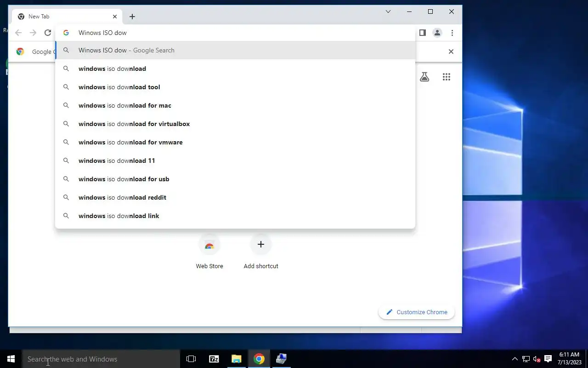Click the Chrome taskbar icon
588x368 pixels.
click(x=259, y=359)
